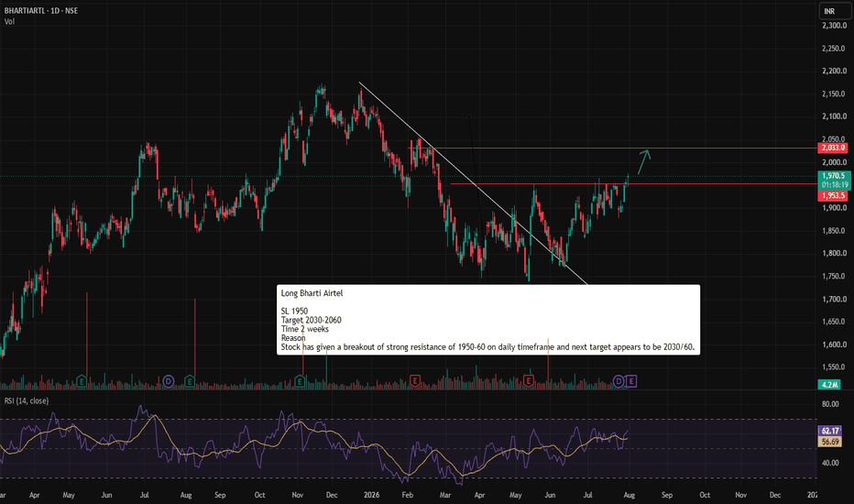Image resolution: width=854 pixels, height=504 pixels.
Task: Click the green earnings E marker in early August 2025
Action: point(190,381)
